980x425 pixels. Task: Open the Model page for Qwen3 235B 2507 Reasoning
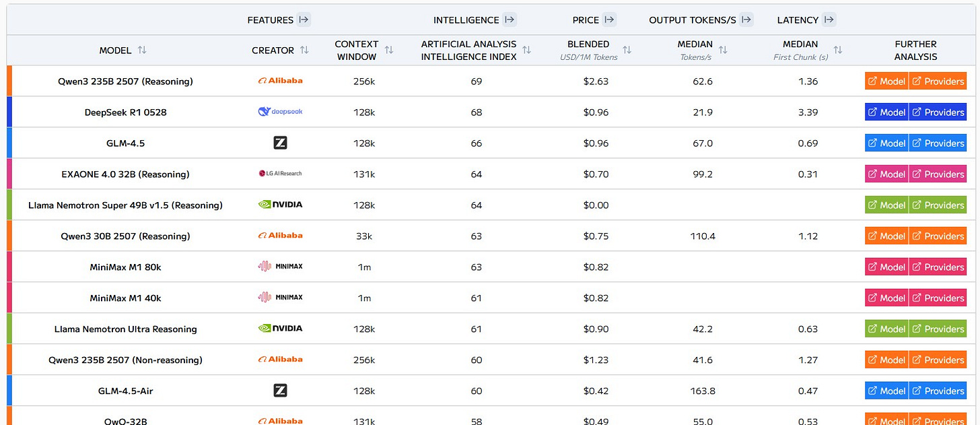coord(886,81)
